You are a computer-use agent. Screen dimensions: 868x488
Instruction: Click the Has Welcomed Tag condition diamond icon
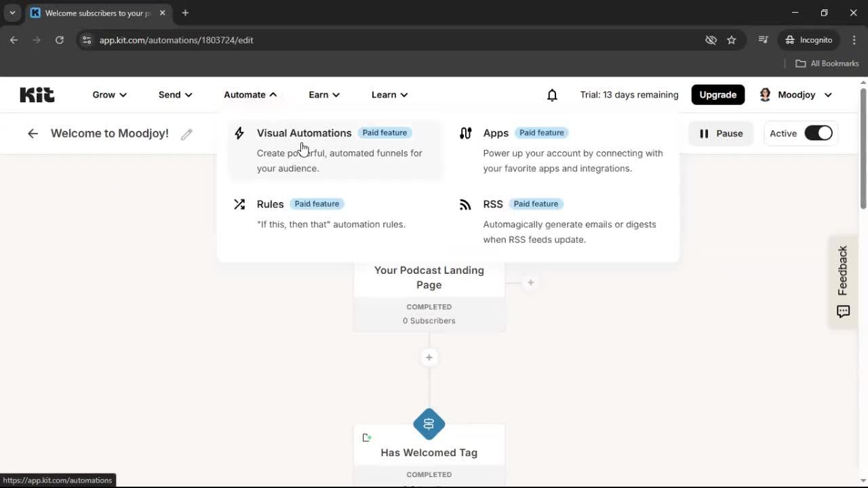[x=429, y=424]
